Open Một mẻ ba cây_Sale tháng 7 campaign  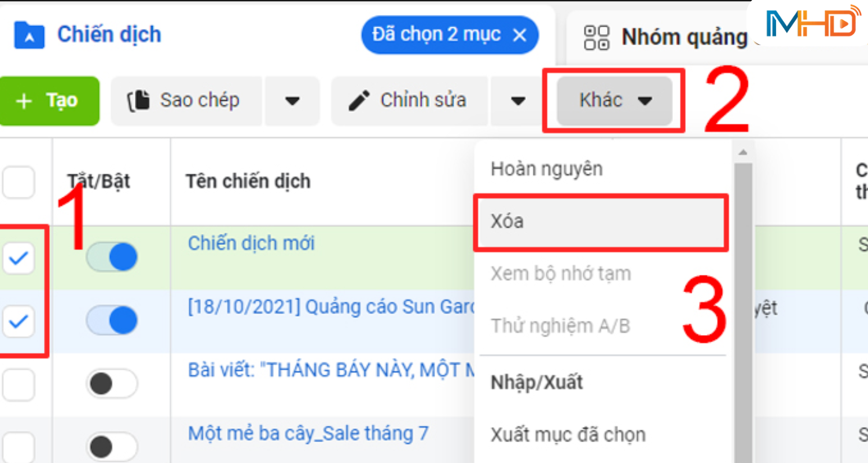tap(308, 433)
